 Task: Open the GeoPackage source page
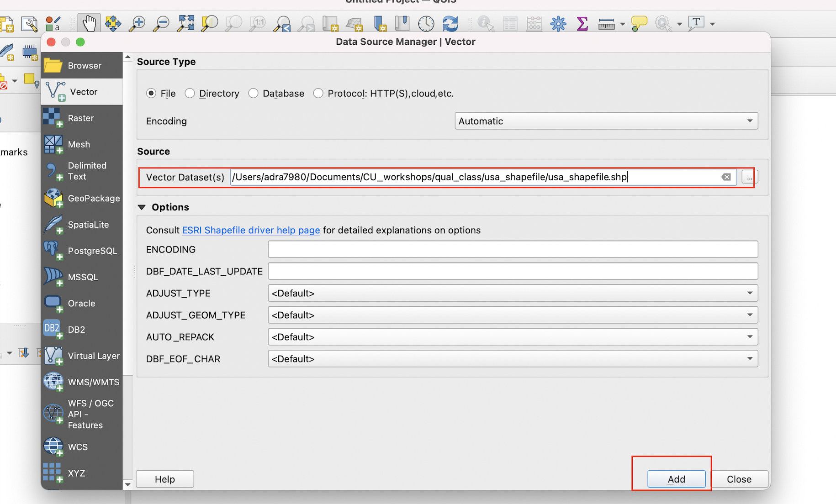pos(53,198)
